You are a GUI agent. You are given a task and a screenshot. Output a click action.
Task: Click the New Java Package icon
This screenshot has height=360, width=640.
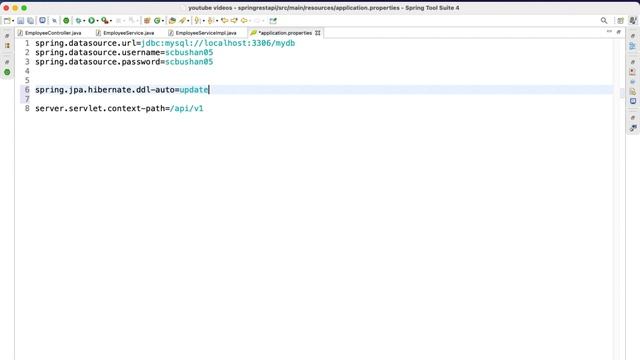[147, 20]
